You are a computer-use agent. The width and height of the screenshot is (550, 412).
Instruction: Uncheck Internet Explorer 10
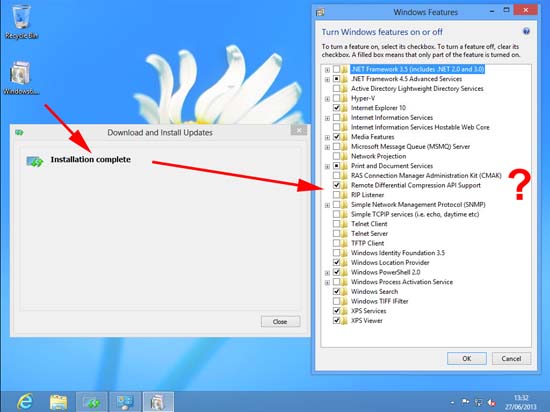click(x=336, y=108)
